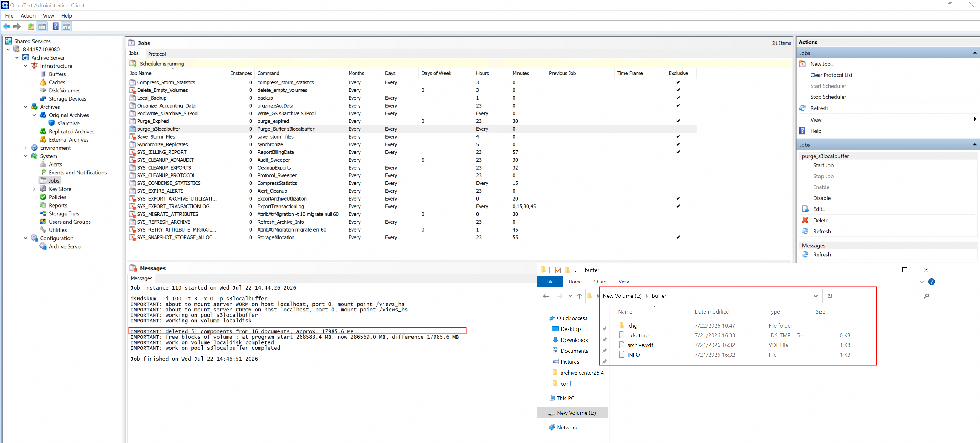The height and width of the screenshot is (443, 980).
Task: Open Events and Notifications under System
Action: (x=78, y=173)
